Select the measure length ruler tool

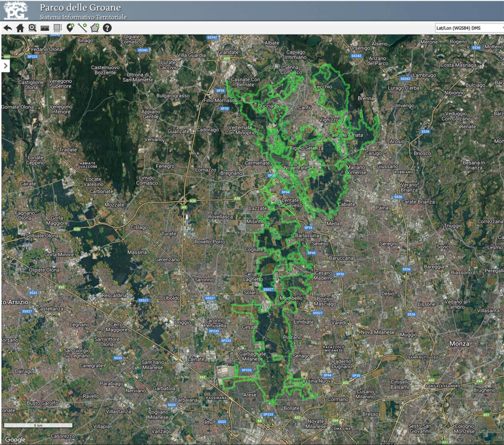point(45,28)
